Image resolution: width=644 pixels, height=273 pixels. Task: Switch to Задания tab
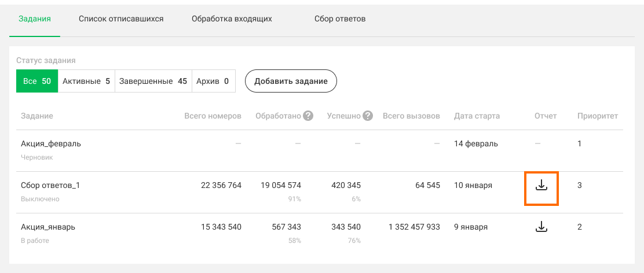pos(35,19)
